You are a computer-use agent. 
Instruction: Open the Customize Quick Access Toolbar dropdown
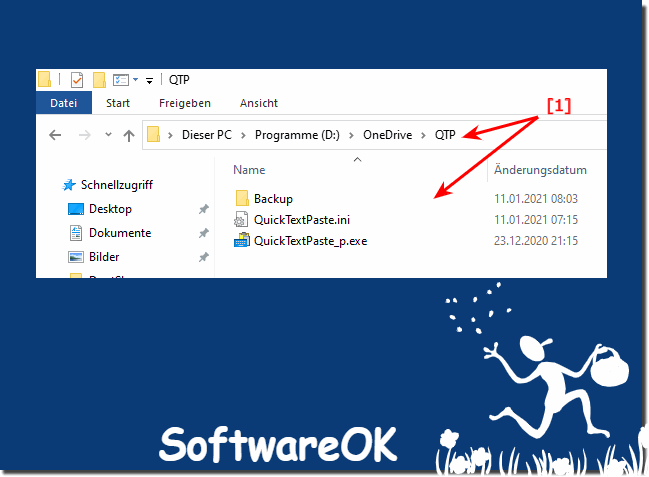click(x=149, y=80)
